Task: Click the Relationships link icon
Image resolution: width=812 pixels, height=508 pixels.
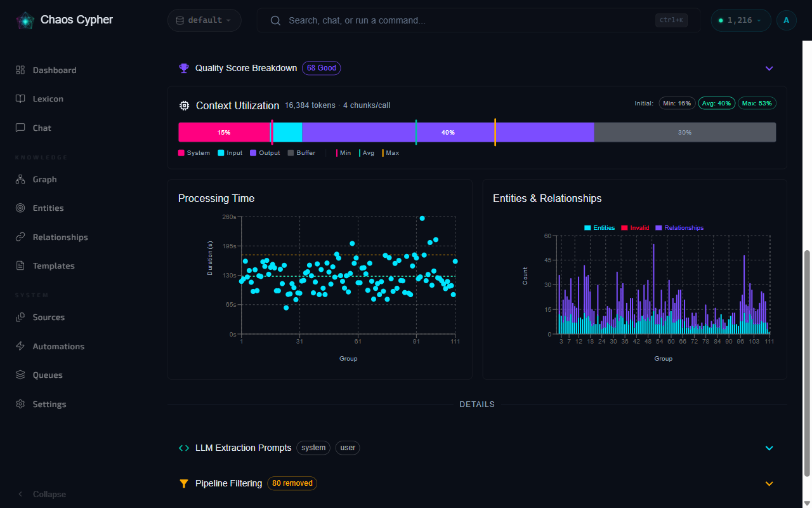Action: pyautogui.click(x=20, y=237)
